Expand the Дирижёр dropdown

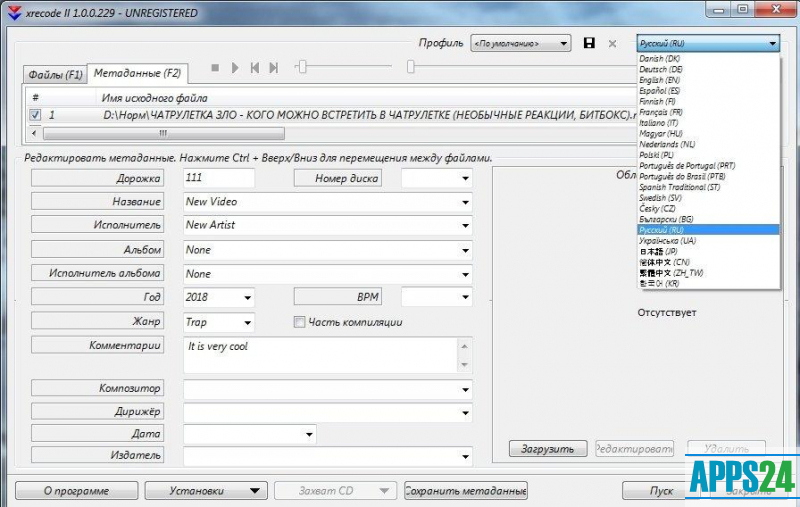coord(465,413)
